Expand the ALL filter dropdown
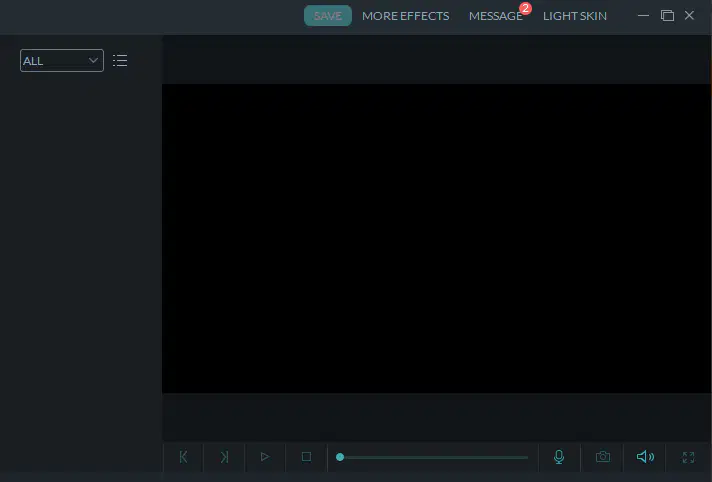Image resolution: width=712 pixels, height=482 pixels. [62, 60]
